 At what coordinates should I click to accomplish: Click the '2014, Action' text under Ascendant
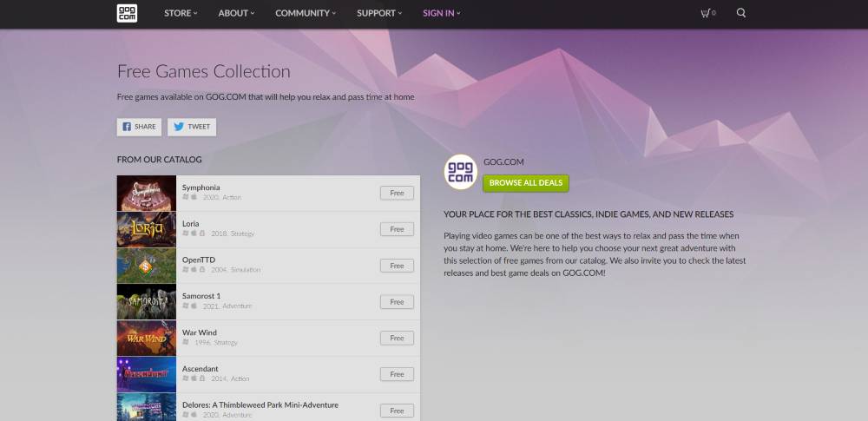(230, 378)
